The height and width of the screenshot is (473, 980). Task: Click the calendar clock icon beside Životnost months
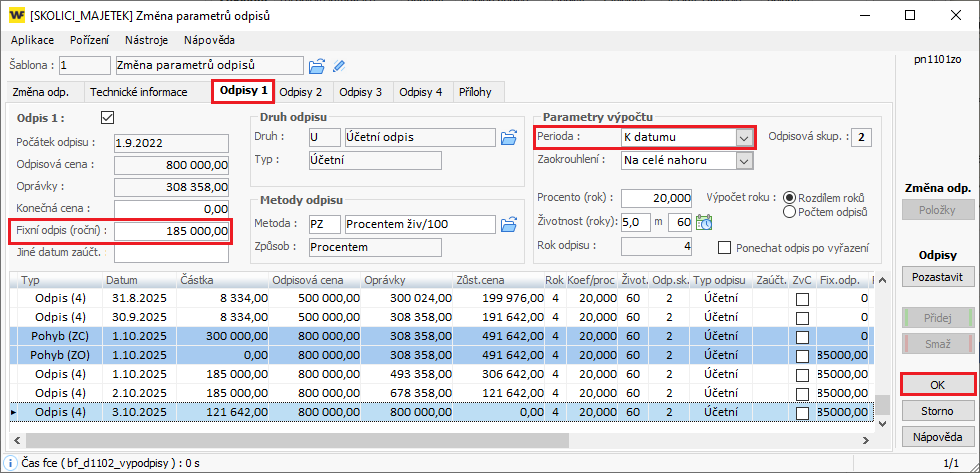pos(704,222)
